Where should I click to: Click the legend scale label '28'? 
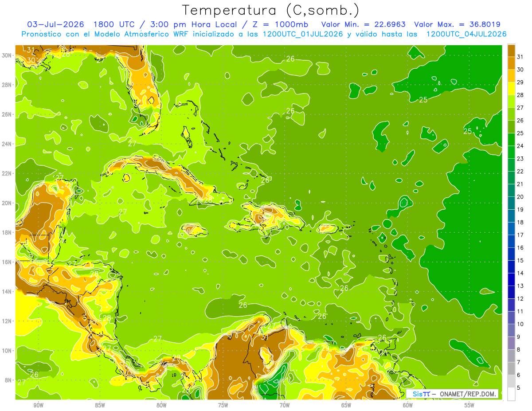coord(520,94)
